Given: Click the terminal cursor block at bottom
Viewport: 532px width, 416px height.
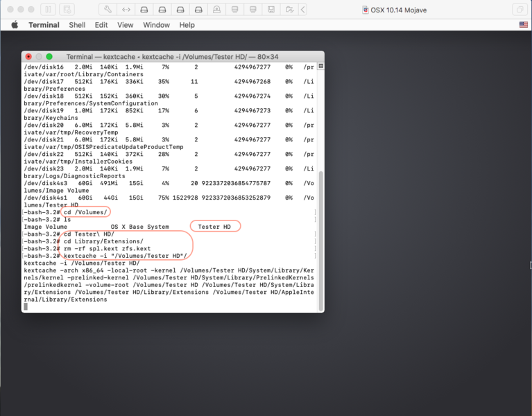Looking at the screenshot, I should coord(26,306).
